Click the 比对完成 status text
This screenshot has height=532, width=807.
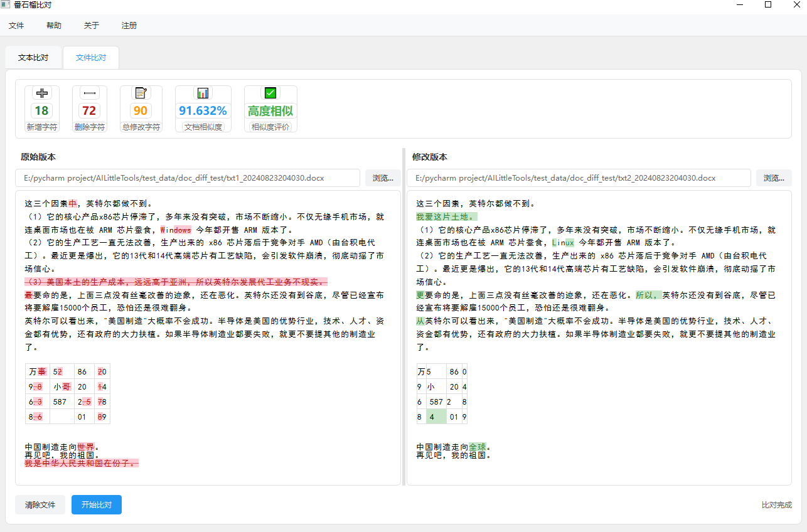[x=777, y=504]
